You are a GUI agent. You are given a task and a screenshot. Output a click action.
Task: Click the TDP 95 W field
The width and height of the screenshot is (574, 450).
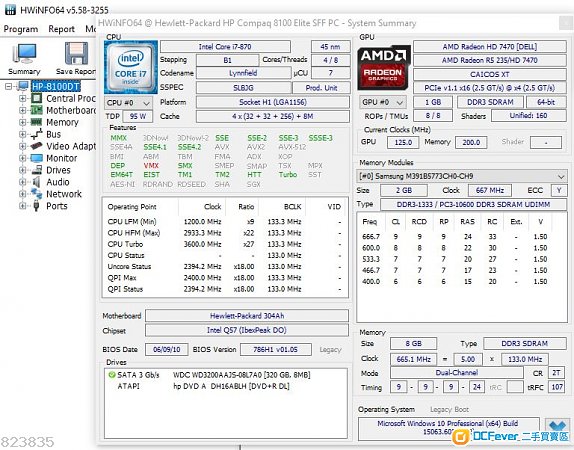click(x=138, y=116)
